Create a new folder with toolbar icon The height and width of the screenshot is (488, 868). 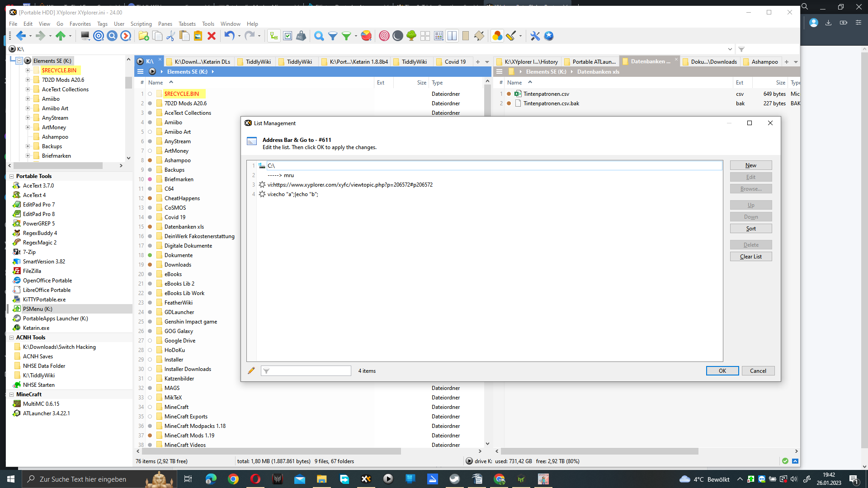click(144, 36)
